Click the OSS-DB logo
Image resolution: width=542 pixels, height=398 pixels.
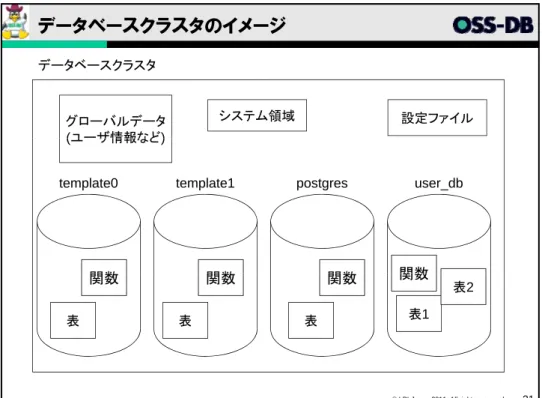click(x=493, y=25)
